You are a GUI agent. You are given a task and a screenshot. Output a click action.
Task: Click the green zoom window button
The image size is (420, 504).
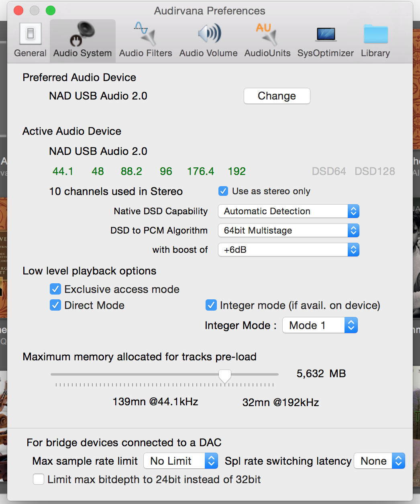(51, 10)
